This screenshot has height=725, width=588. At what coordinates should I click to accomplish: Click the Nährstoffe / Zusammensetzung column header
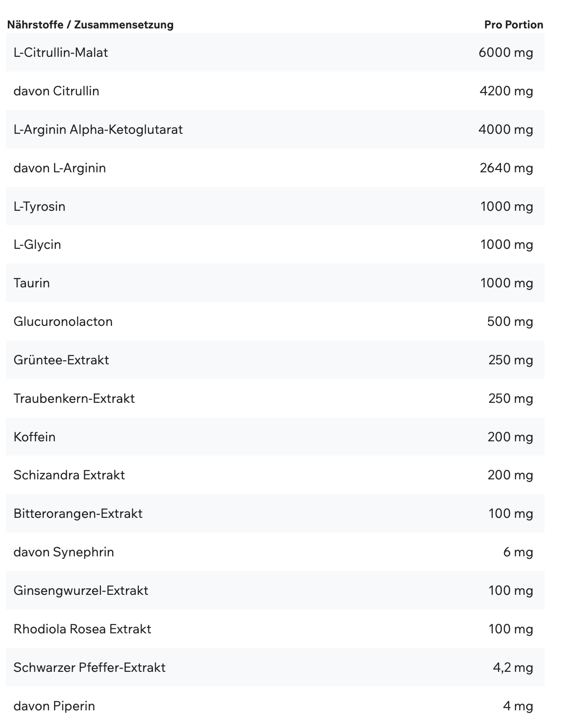(90, 25)
